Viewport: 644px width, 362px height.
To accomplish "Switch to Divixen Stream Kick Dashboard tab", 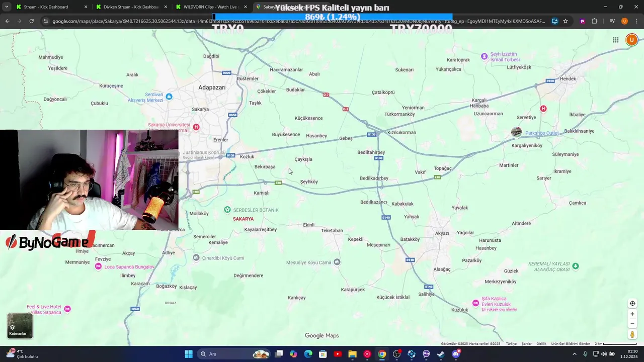I will (x=131, y=7).
